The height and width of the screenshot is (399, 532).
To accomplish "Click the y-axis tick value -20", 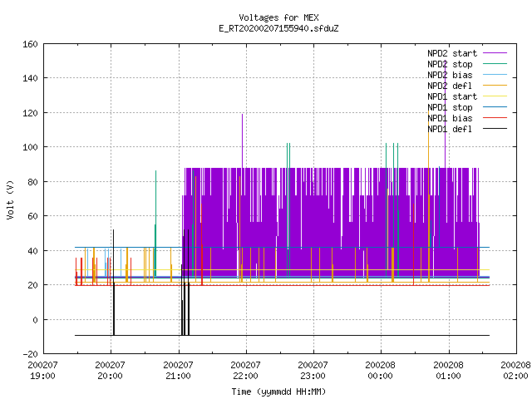I will tap(30, 354).
